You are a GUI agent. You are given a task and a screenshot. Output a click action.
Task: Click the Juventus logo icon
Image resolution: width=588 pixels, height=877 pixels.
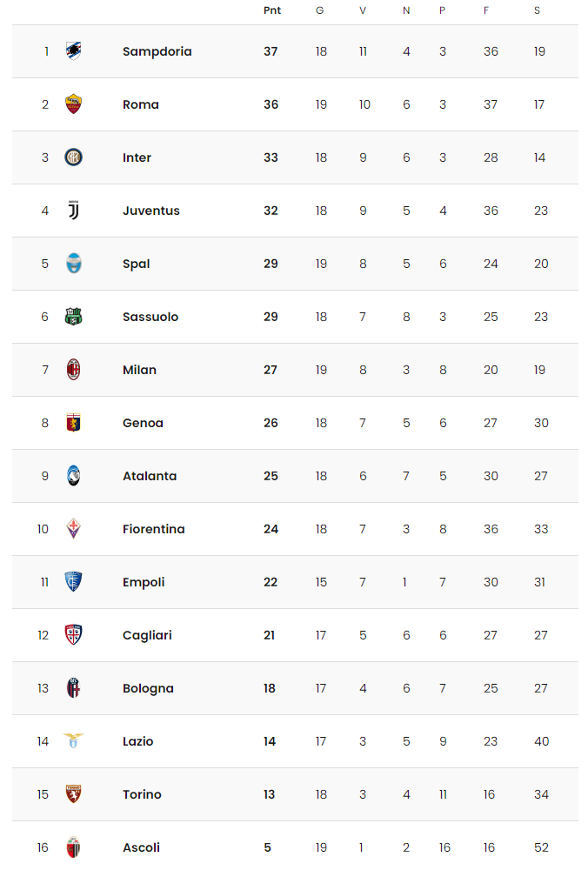point(73,211)
